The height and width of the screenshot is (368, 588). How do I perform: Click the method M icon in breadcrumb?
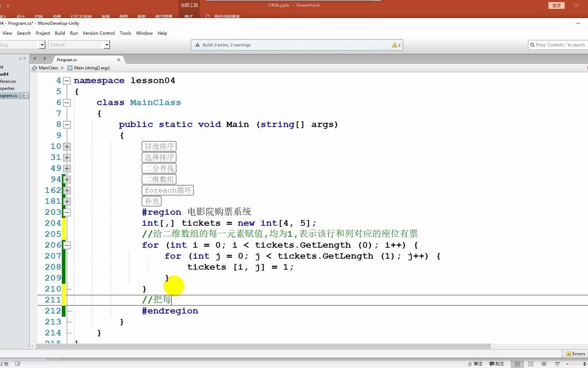[x=70, y=68]
